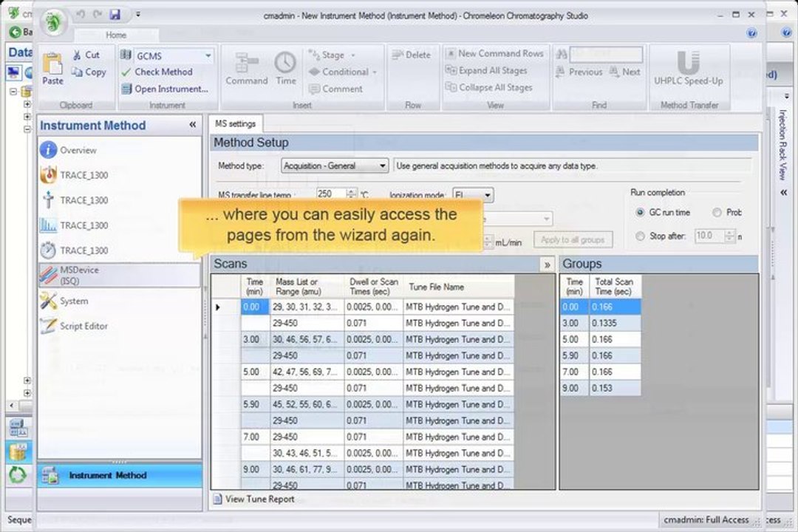The image size is (798, 532).
Task: Click MS transfer line temp field
Action: point(331,194)
